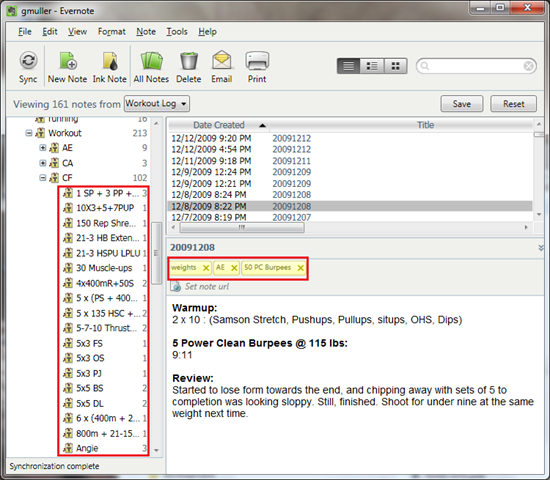Remove the AE tag from note
This screenshot has height=480, width=550.
[234, 268]
